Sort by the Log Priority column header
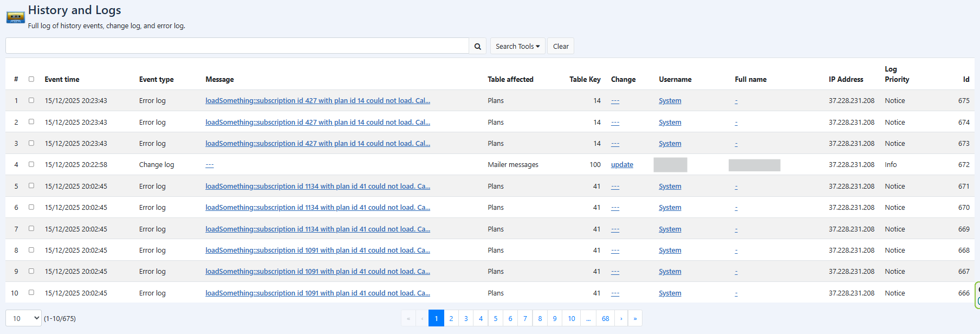Image resolution: width=980 pixels, height=334 pixels. click(x=897, y=74)
